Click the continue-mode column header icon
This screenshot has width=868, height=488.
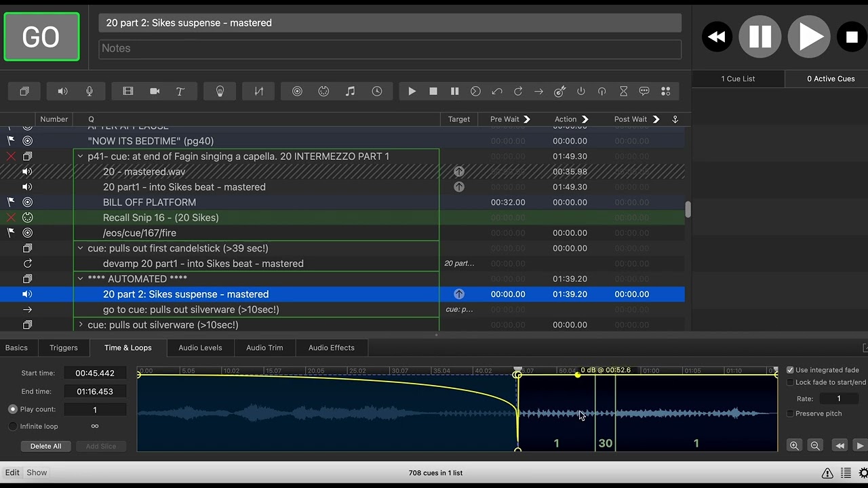point(675,119)
